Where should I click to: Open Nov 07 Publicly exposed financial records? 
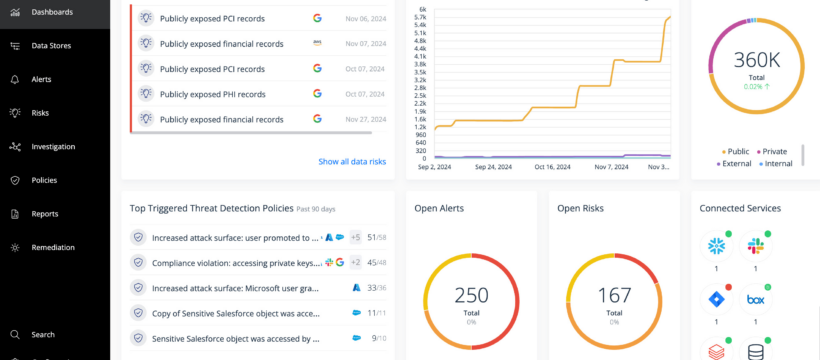pyautogui.click(x=259, y=43)
